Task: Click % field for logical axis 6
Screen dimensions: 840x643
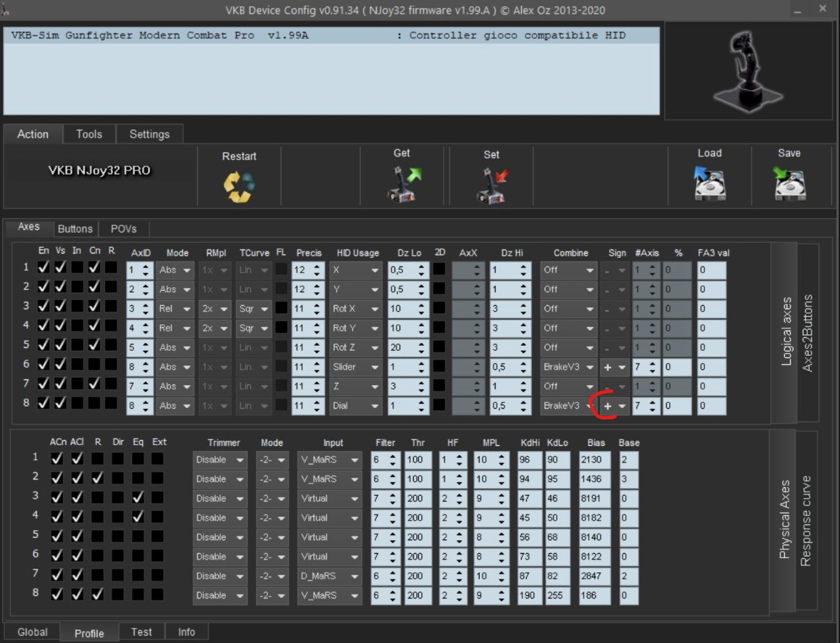Action: (676, 367)
